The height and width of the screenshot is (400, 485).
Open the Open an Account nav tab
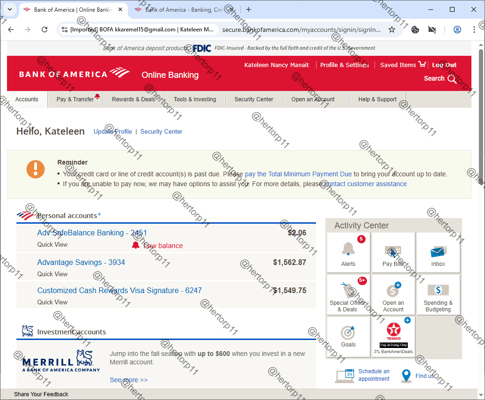click(x=313, y=99)
